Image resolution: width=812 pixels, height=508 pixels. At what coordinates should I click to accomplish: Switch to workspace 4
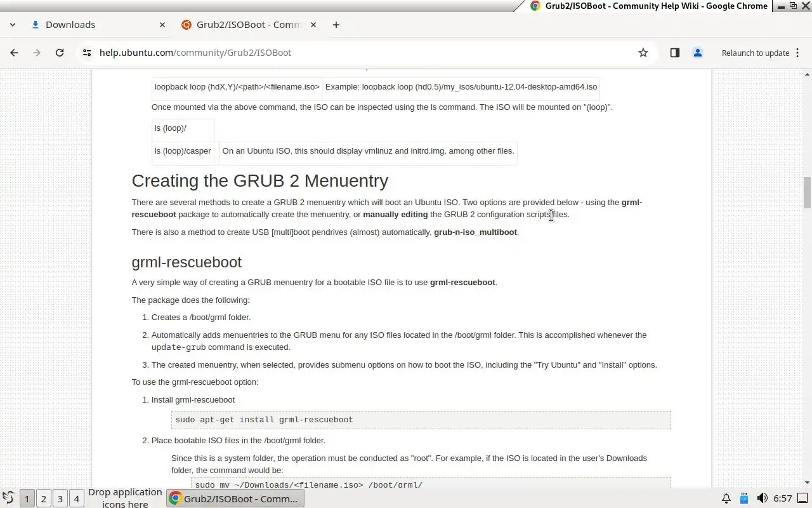76,498
